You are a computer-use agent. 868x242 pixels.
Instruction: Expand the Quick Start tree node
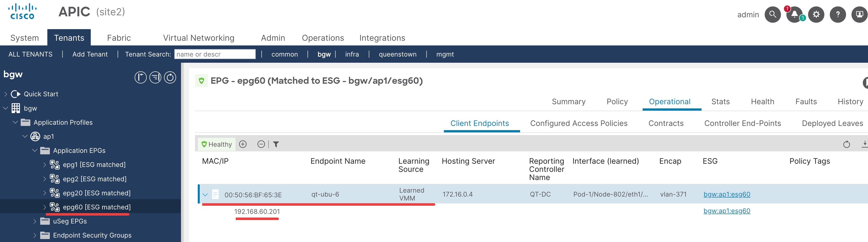click(5, 94)
